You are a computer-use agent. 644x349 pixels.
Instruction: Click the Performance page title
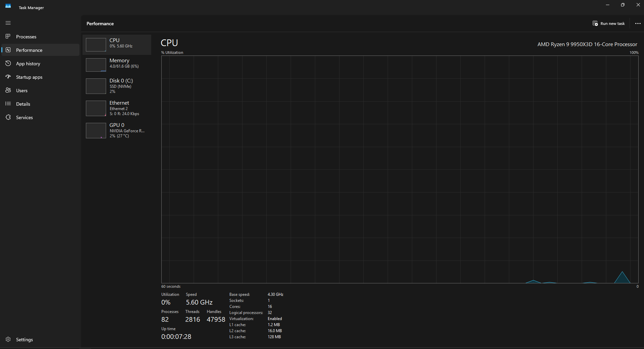pos(100,24)
